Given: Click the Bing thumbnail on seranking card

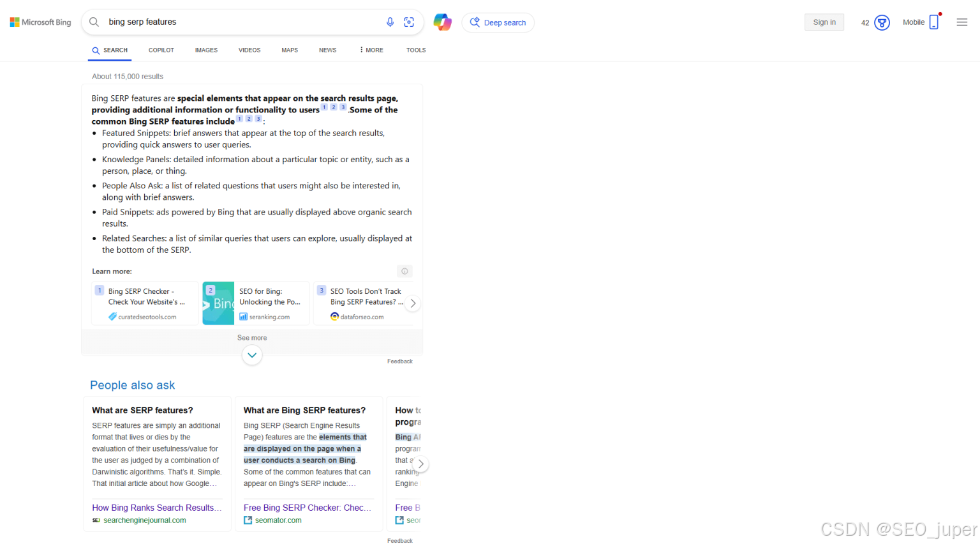Looking at the screenshot, I should click(218, 303).
